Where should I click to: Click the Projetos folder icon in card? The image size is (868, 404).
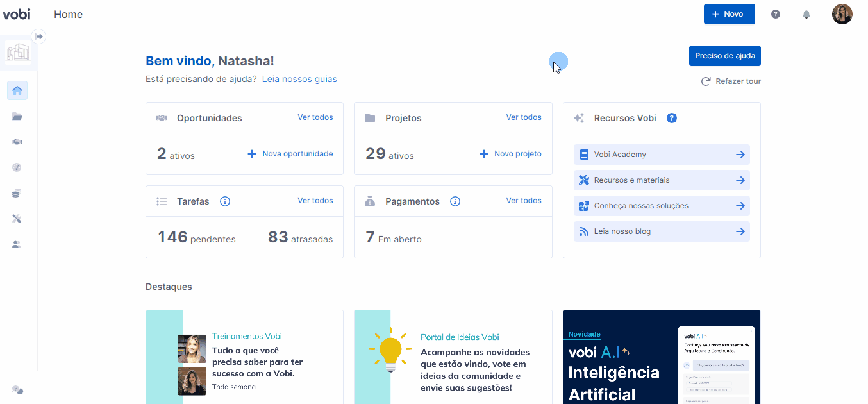pos(370,118)
